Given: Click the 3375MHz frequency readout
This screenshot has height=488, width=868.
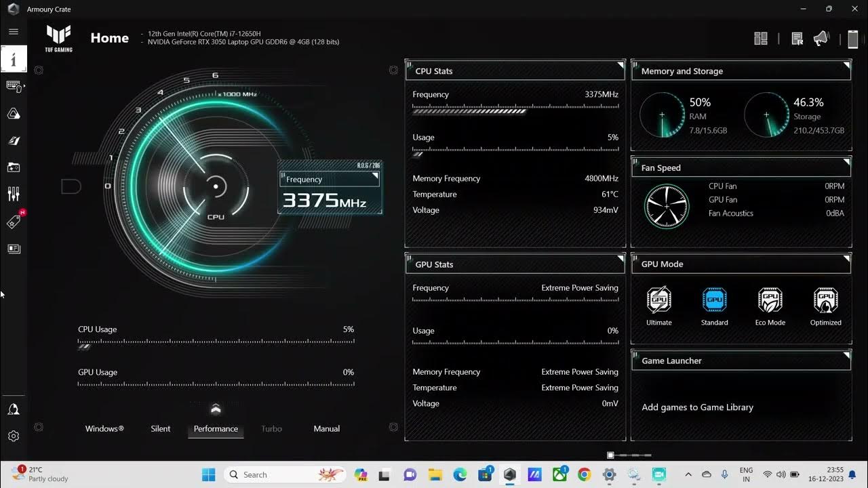Looking at the screenshot, I should pyautogui.click(x=324, y=201).
